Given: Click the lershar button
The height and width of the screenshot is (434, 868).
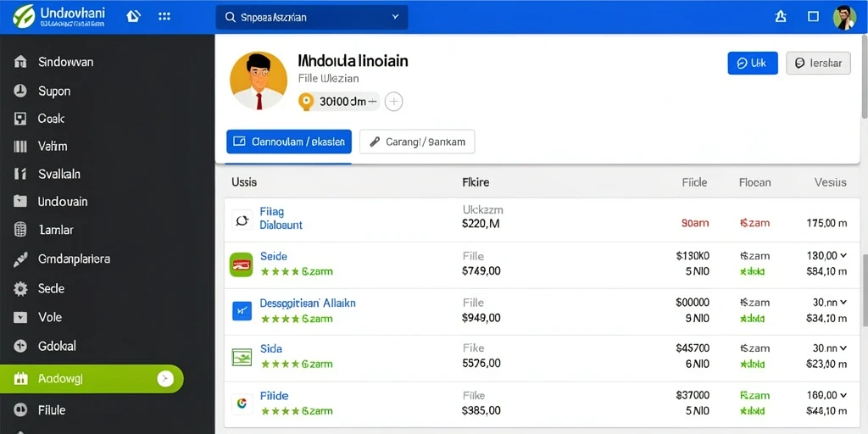Looking at the screenshot, I should point(818,63).
